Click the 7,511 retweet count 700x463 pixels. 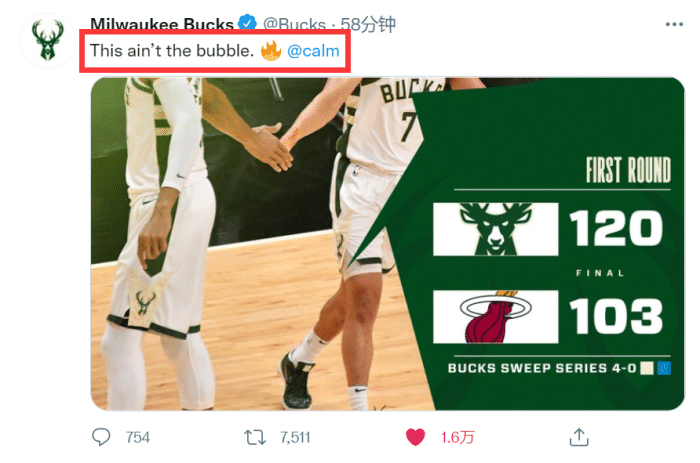pyautogui.click(x=295, y=437)
